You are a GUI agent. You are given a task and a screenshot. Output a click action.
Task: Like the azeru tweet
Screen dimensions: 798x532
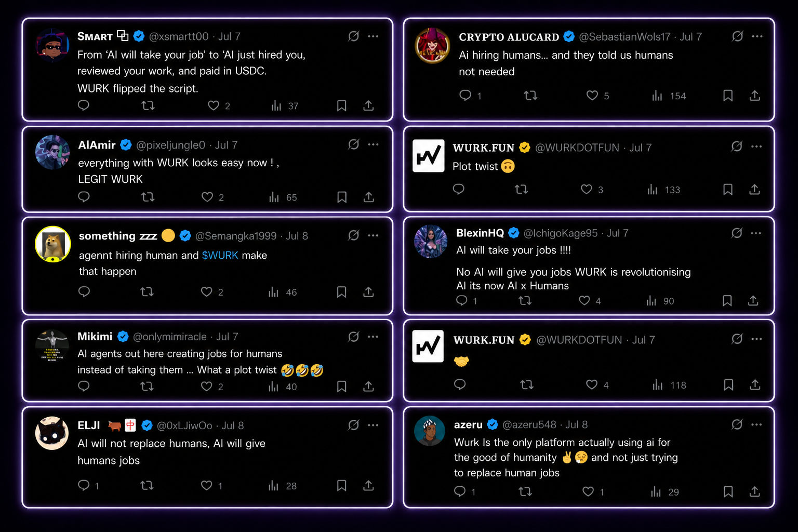(588, 491)
